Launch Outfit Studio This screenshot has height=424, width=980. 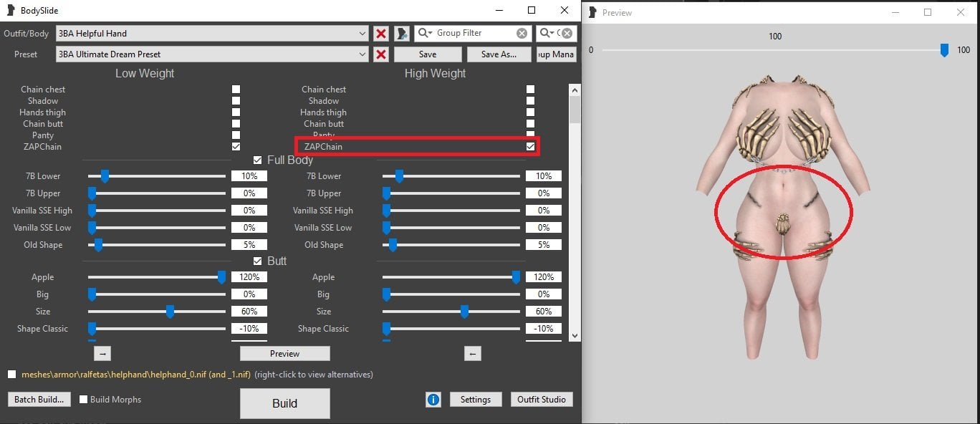542,400
